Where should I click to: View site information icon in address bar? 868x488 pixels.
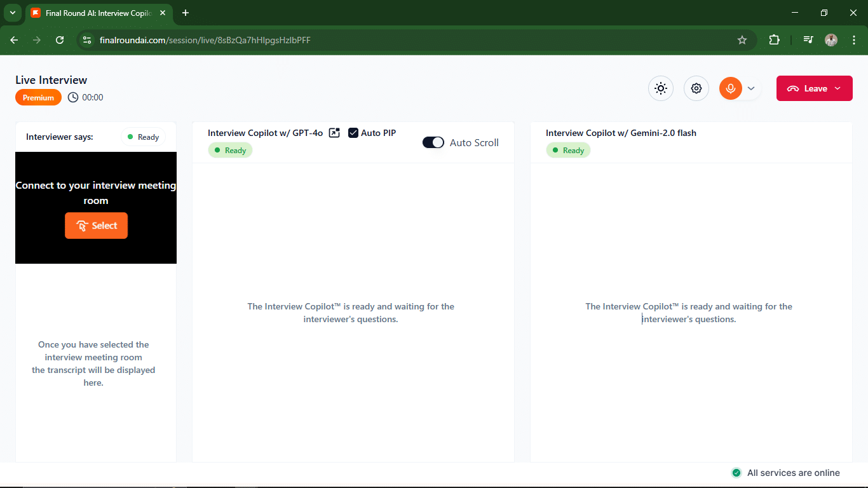[x=88, y=40]
